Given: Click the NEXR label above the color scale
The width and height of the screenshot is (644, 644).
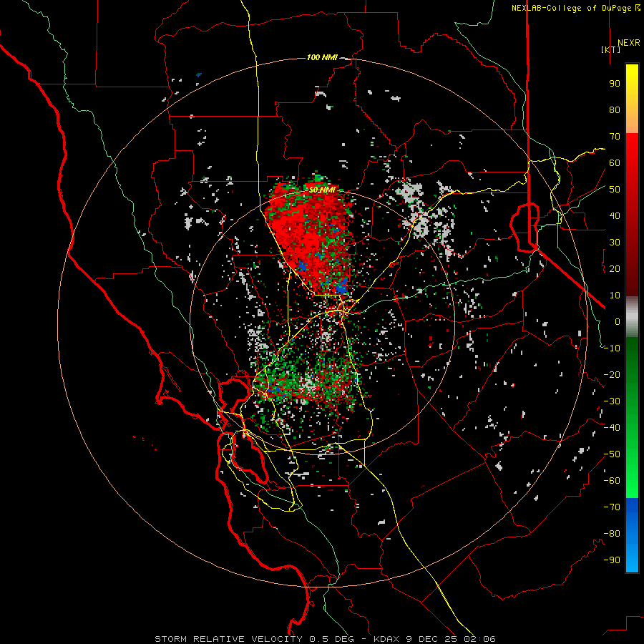Looking at the screenshot, I should click(628, 43).
